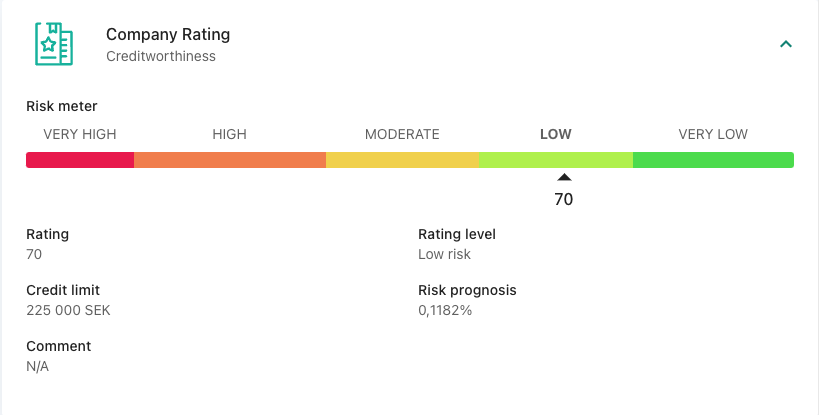Click the bright green Very Low segment

(x=713, y=160)
